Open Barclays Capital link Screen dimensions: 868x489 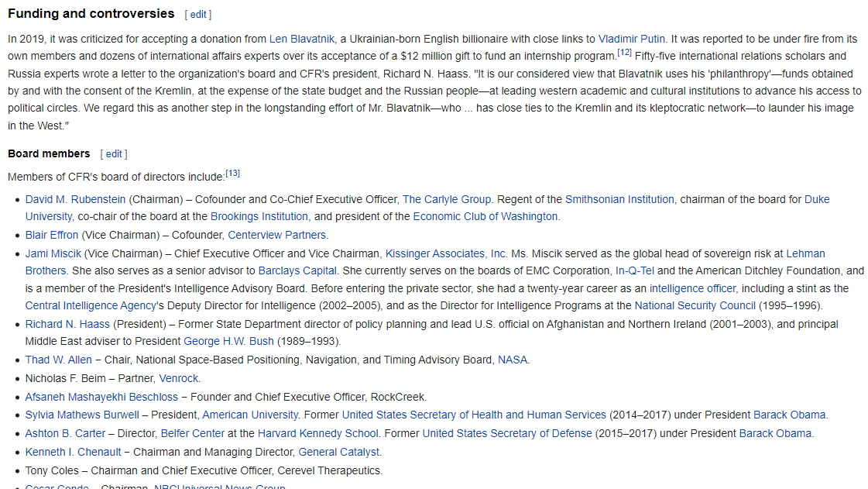(x=297, y=270)
